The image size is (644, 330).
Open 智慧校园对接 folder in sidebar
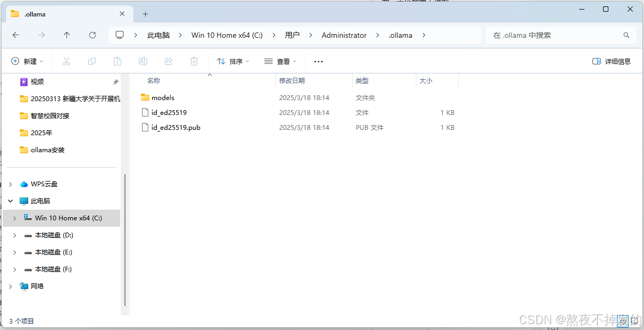(x=50, y=116)
